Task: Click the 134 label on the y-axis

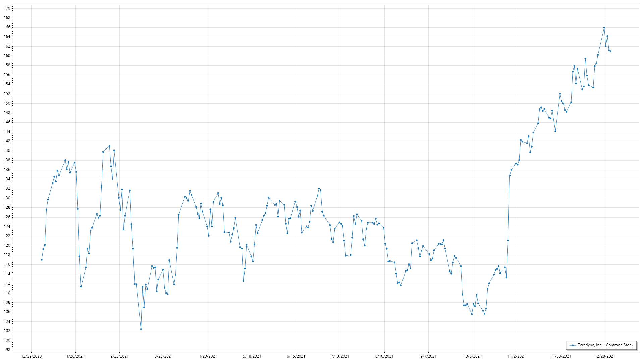Action: (7, 179)
